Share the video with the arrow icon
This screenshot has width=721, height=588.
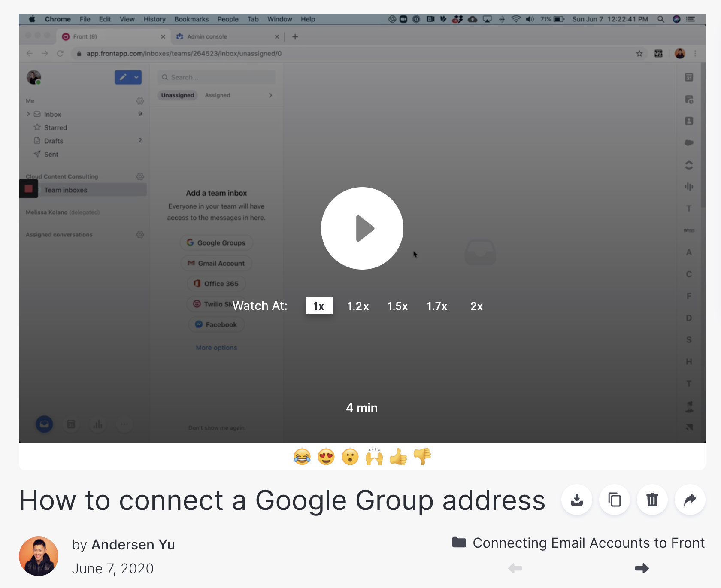(x=690, y=500)
